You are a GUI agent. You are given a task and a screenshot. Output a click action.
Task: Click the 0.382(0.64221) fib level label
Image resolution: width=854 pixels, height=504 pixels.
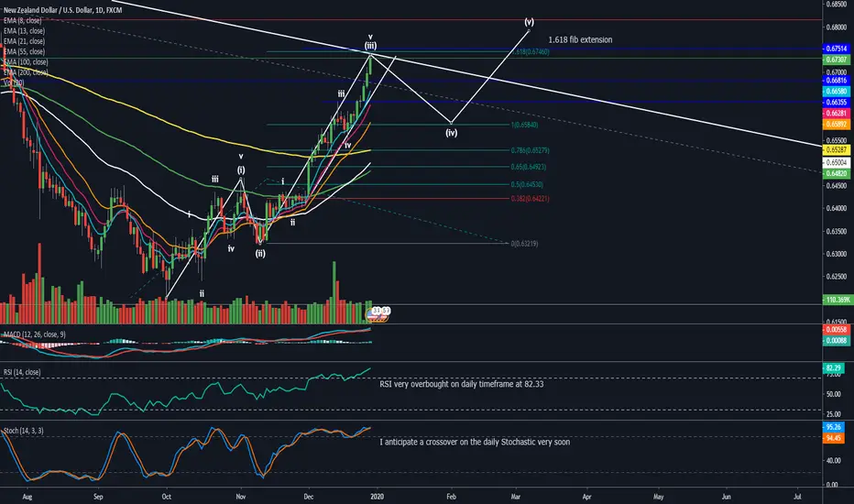pos(530,199)
